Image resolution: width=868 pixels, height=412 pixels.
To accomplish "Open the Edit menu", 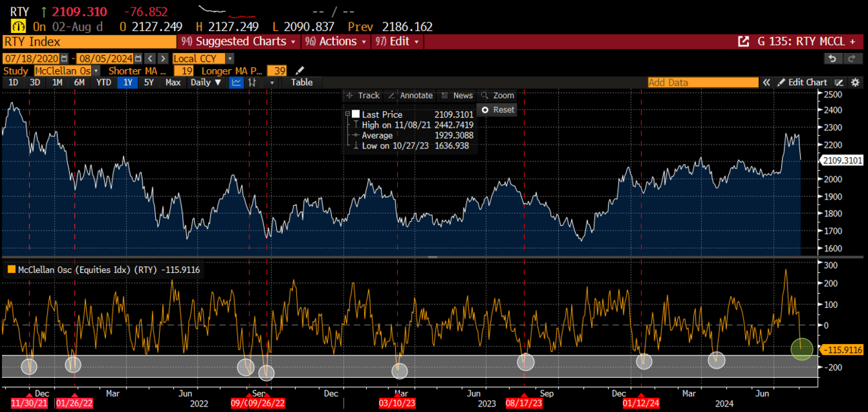I will coord(398,42).
